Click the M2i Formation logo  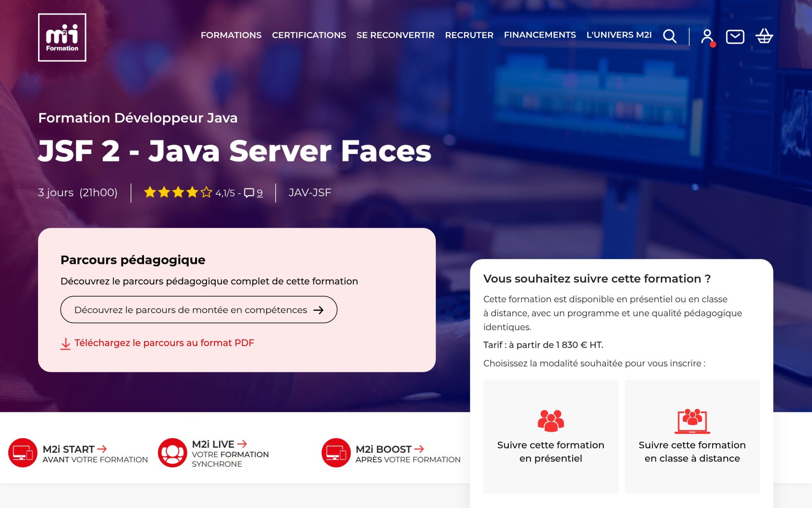click(x=62, y=37)
